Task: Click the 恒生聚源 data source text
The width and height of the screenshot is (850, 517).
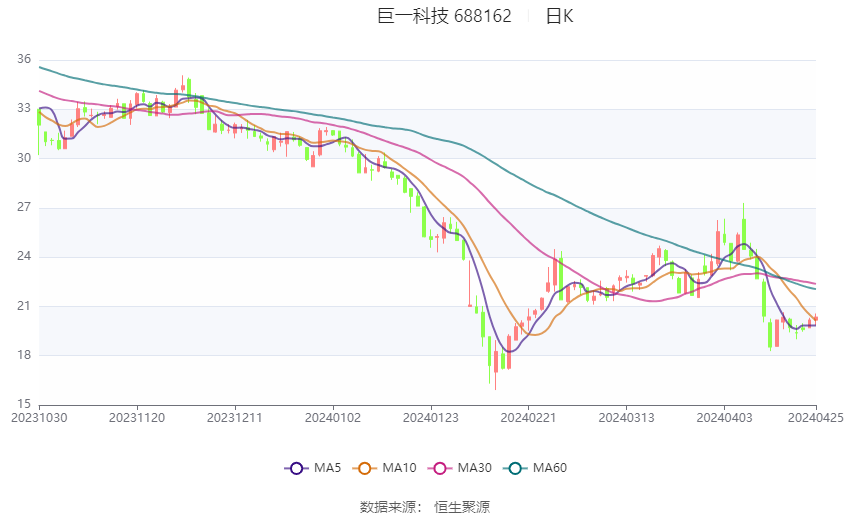Action: pos(462,507)
